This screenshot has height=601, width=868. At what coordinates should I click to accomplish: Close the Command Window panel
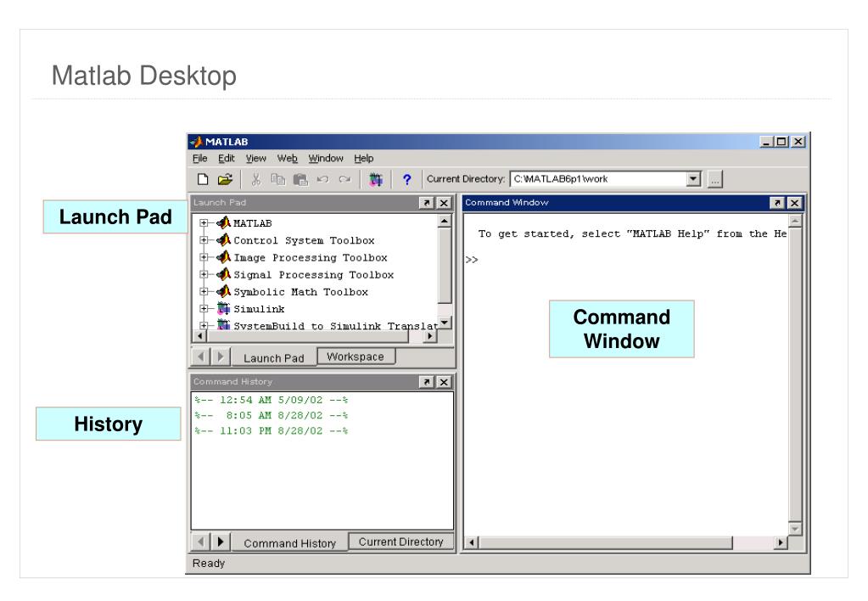coord(794,203)
